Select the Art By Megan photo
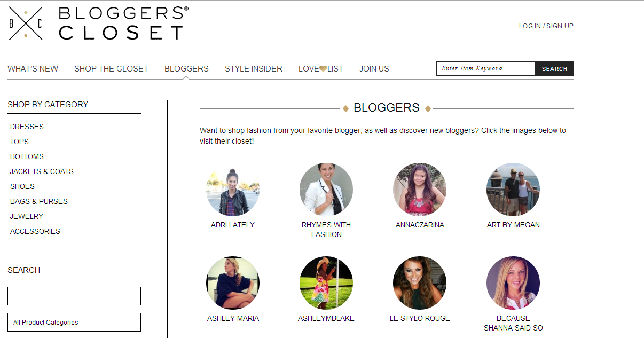 point(513,190)
